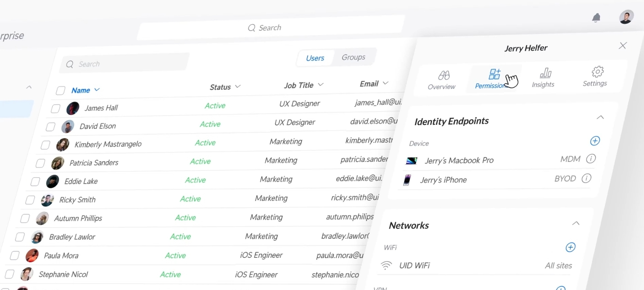This screenshot has width=644, height=290.
Task: Click Paula Mora's avatar
Action: (x=32, y=256)
